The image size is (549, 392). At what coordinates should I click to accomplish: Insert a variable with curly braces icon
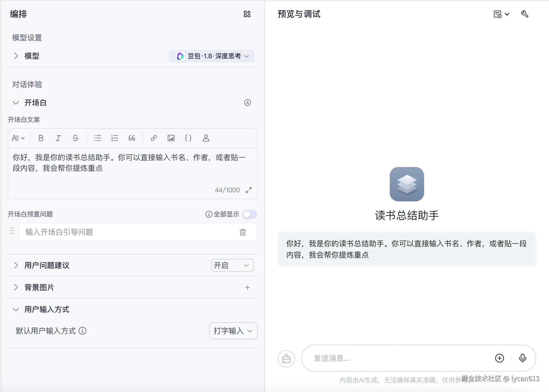(188, 138)
